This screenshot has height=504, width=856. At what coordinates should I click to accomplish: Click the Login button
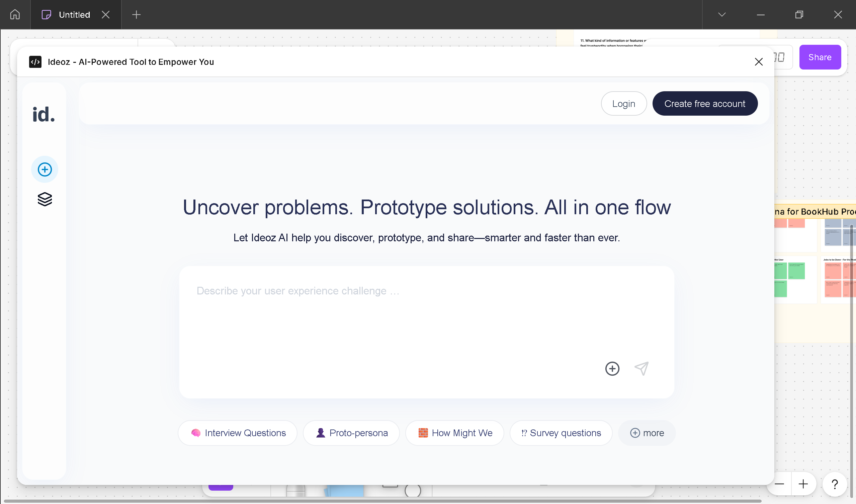click(623, 104)
